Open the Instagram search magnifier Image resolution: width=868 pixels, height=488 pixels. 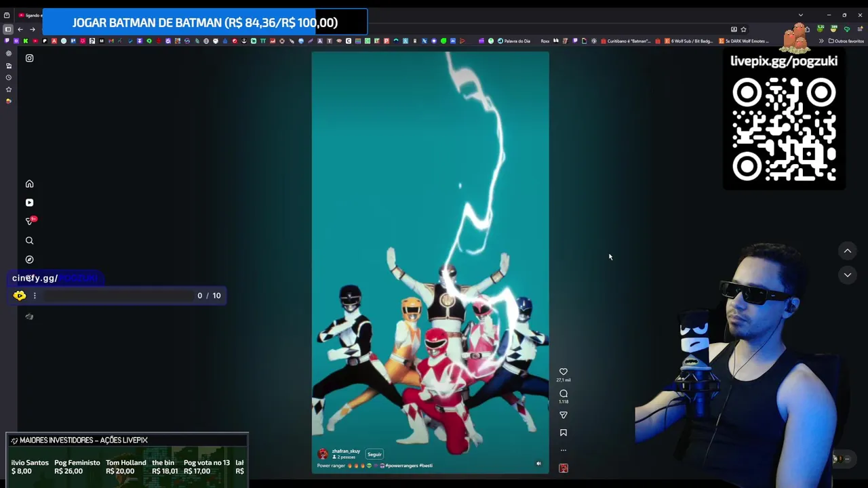(x=29, y=241)
